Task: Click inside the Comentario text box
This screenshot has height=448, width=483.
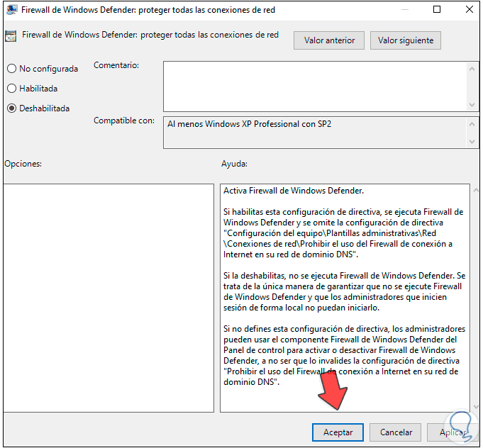Action: point(315,86)
